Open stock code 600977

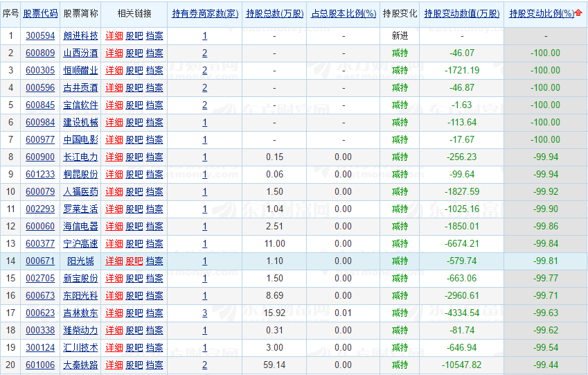tap(40, 139)
